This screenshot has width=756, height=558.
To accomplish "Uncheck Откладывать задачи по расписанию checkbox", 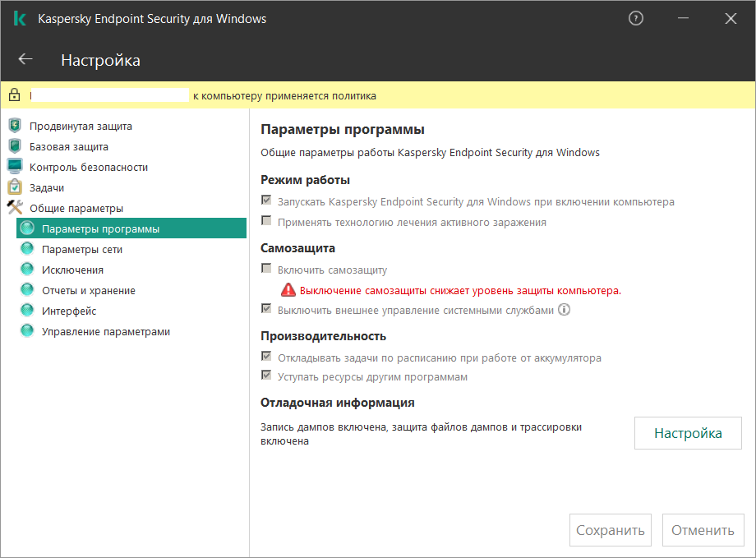I will tap(266, 357).
